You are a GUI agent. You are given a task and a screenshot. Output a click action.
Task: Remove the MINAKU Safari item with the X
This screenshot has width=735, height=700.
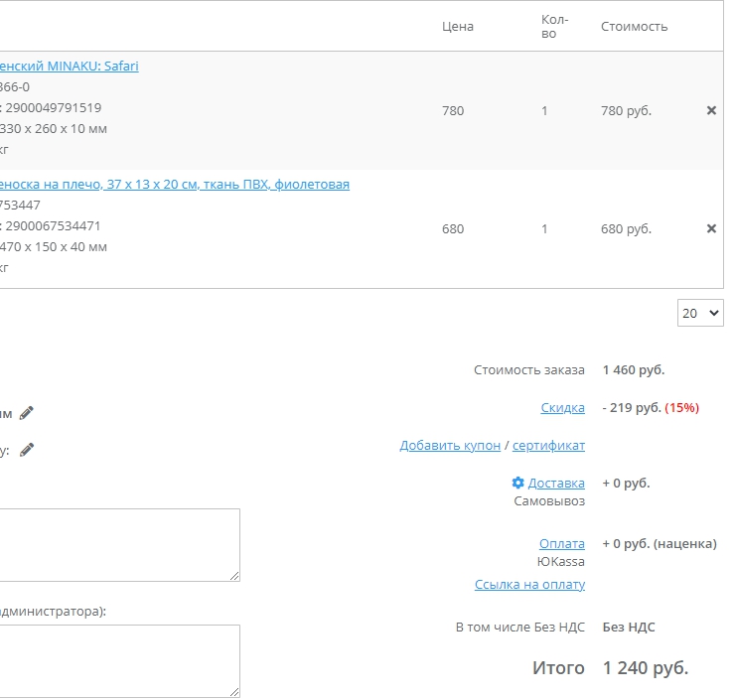[711, 110]
